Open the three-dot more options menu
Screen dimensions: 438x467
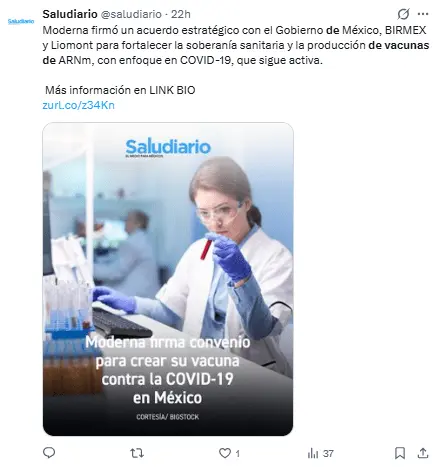[423, 14]
